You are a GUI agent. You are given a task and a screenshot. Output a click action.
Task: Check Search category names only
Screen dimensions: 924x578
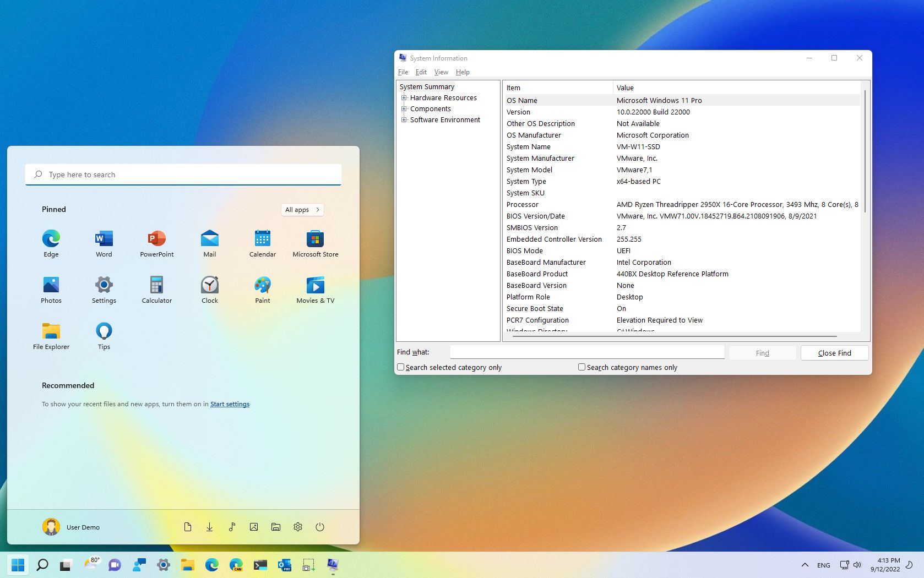pyautogui.click(x=581, y=367)
